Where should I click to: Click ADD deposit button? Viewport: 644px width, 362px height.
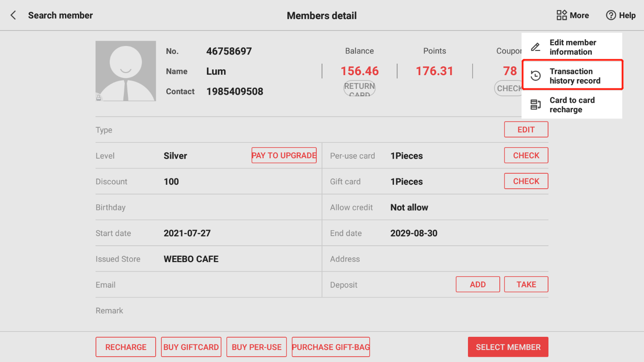(x=478, y=284)
